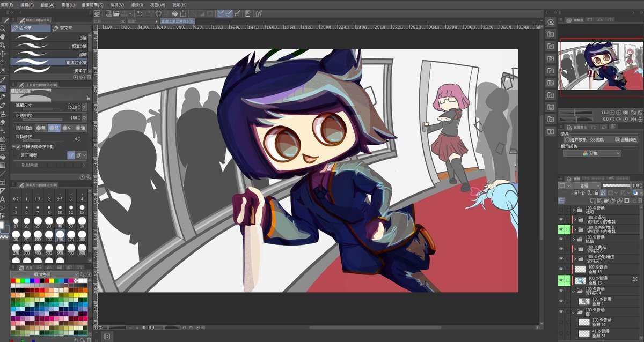Open the 顯示顏色 彩色 dropdown
644x342 pixels.
point(592,153)
